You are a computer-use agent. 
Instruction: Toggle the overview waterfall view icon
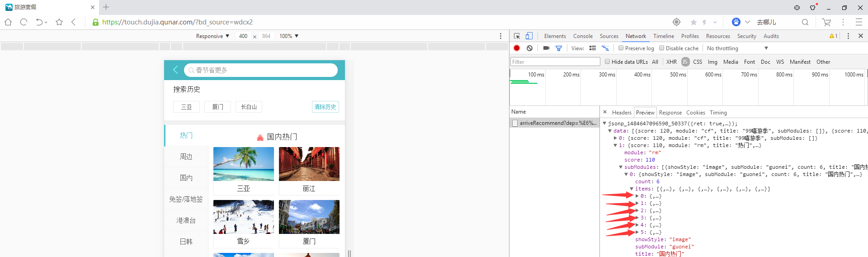(605, 48)
